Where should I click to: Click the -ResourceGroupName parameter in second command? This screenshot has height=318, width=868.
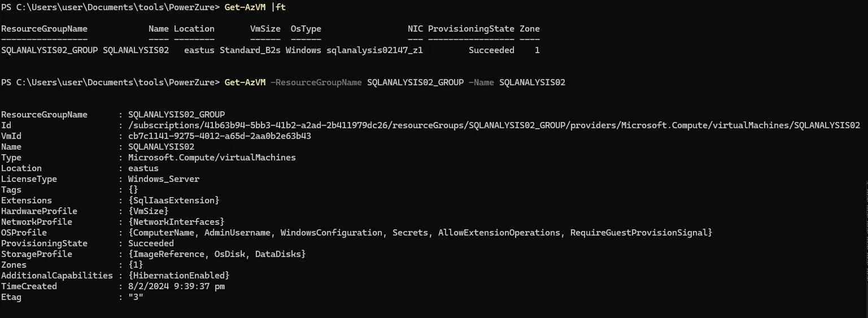click(316, 82)
